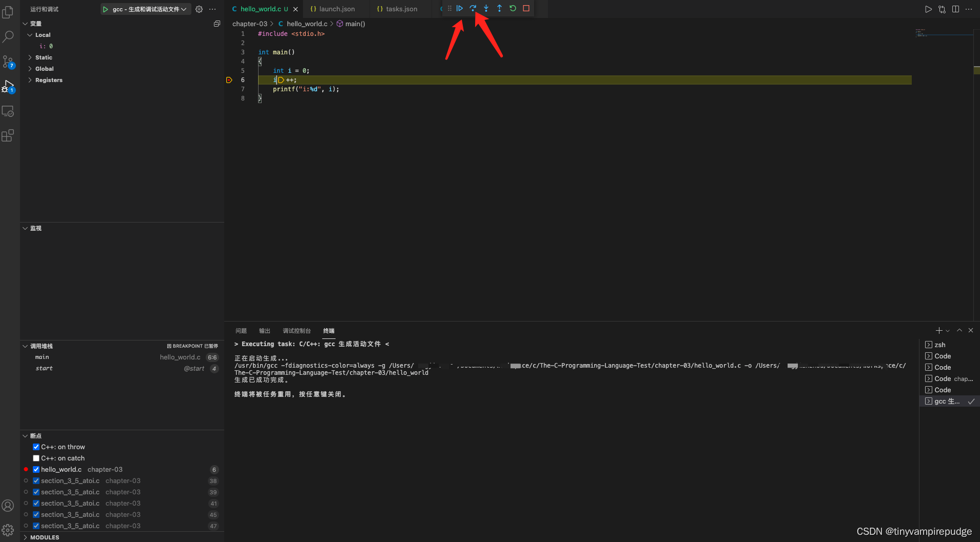The image size is (980, 542).
Task: Click Step Into in the debug toolbar
Action: [486, 8]
